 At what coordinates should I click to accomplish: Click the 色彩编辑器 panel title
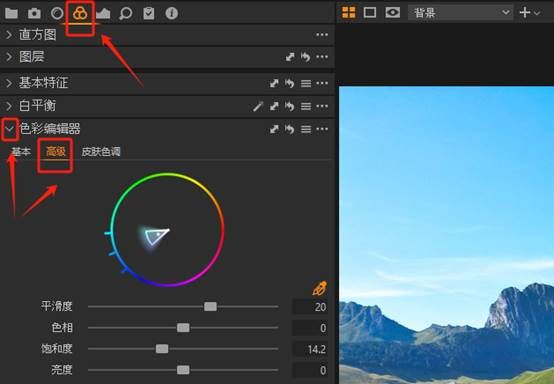click(50, 129)
